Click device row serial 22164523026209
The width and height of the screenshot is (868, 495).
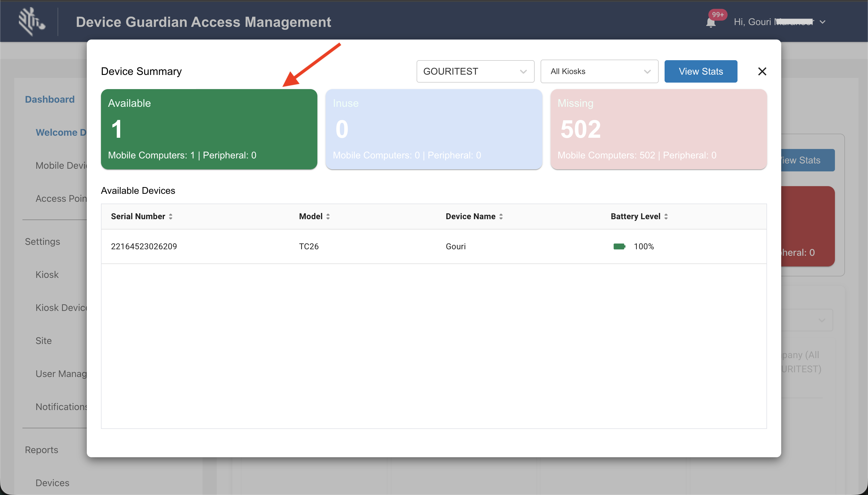pos(144,247)
